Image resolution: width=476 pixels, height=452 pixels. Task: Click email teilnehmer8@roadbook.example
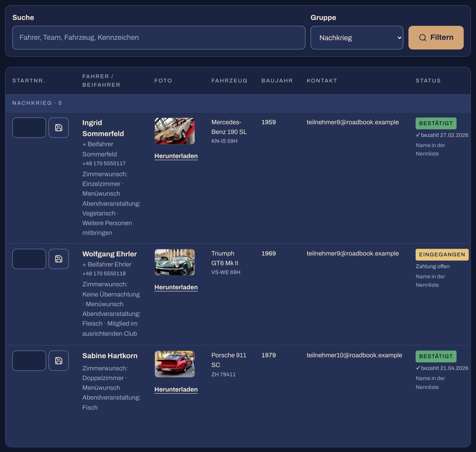(353, 122)
